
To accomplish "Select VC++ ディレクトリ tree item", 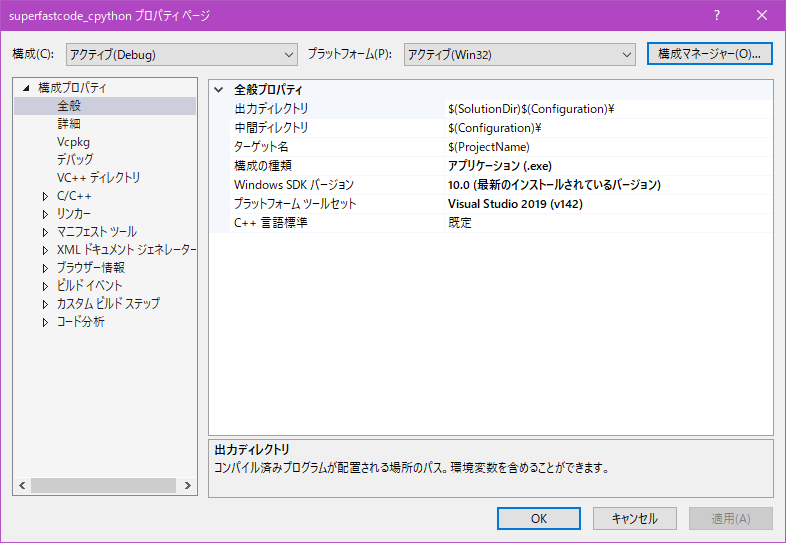I will [x=98, y=178].
